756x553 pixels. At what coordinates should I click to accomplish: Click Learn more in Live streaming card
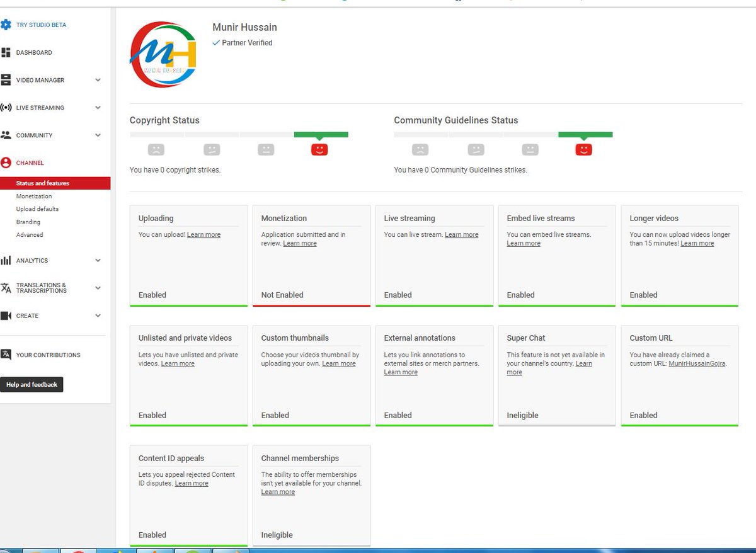(462, 235)
